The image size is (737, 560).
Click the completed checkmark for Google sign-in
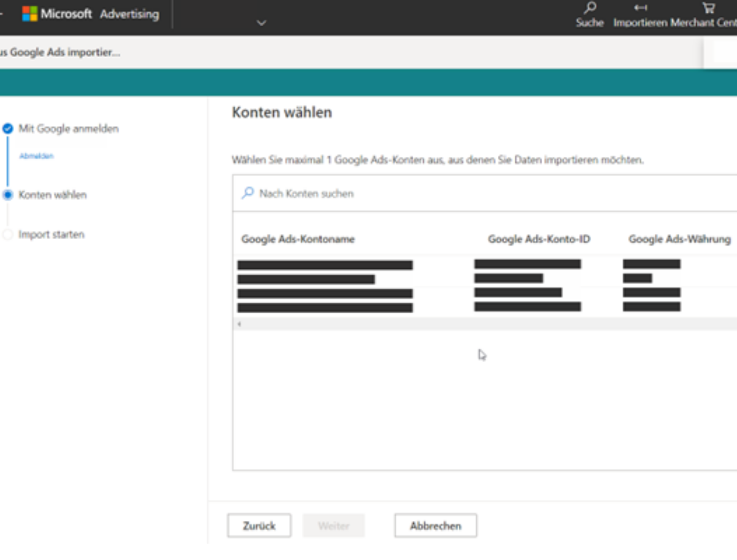point(8,128)
